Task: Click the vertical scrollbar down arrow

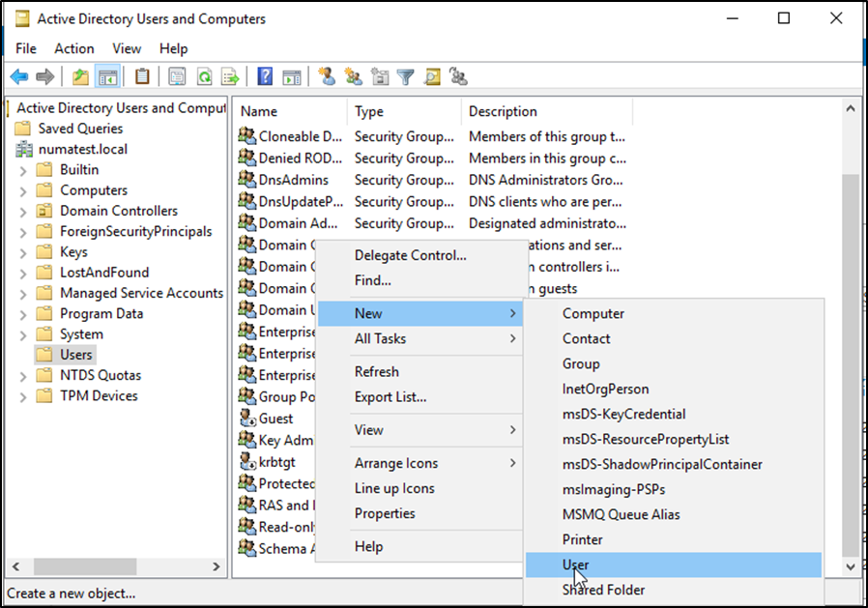Action: [x=850, y=566]
